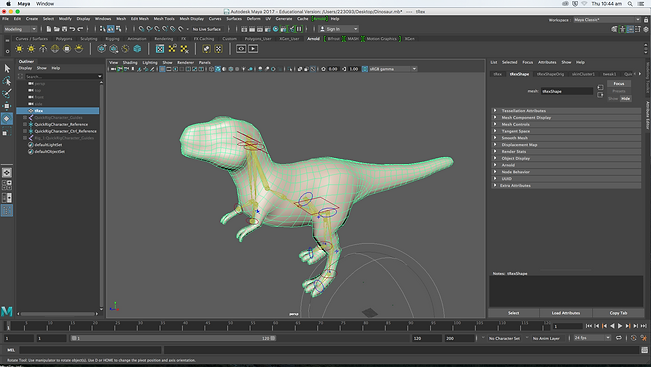Click the Maya logo home icon
Viewport: 651px width, 367px height.
click(x=7, y=311)
